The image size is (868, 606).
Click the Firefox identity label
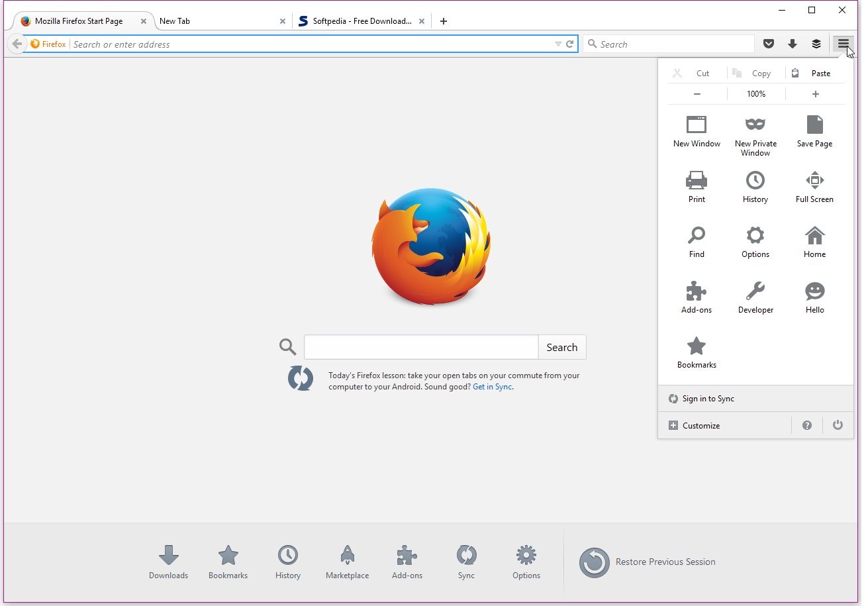(48, 44)
